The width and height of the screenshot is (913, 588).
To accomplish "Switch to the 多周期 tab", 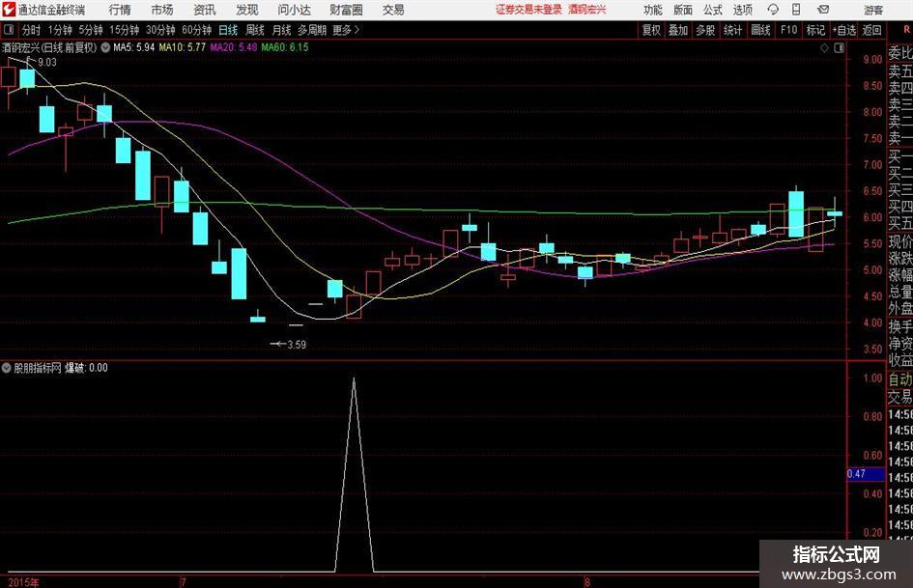I will [x=311, y=30].
